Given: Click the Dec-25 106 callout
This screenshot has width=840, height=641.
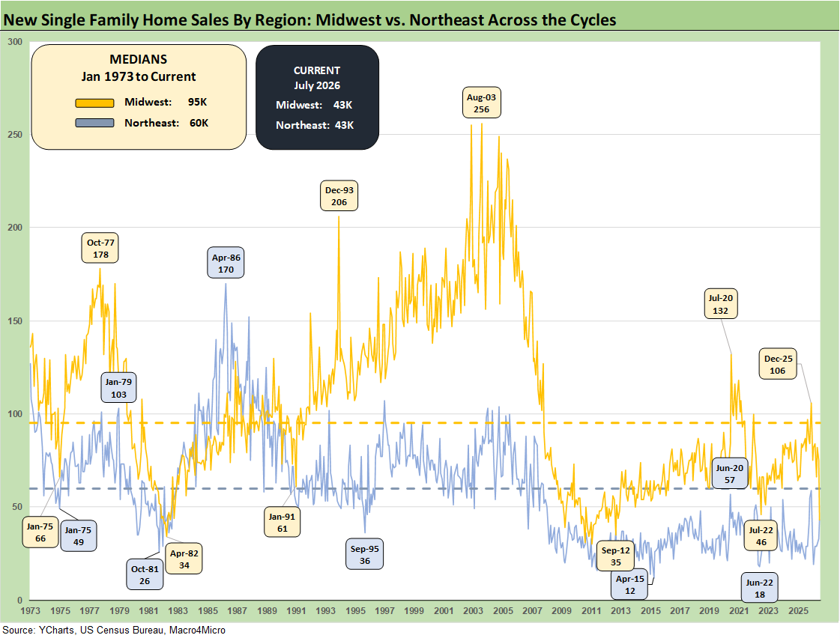Looking at the screenshot, I should tap(778, 365).
